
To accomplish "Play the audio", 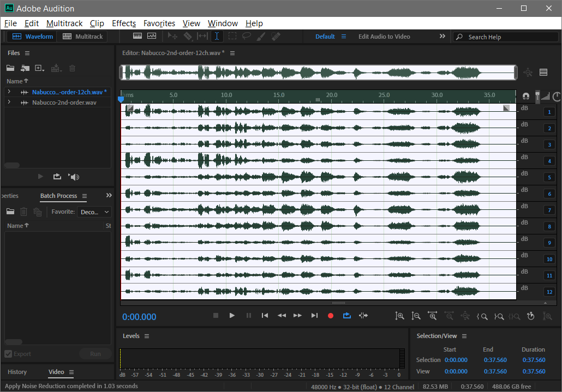I will (232, 315).
